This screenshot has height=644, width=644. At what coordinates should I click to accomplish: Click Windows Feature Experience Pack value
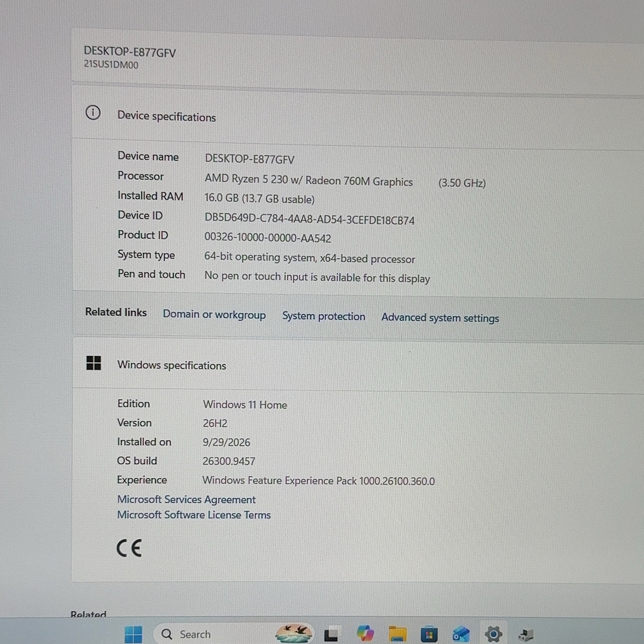click(x=318, y=481)
